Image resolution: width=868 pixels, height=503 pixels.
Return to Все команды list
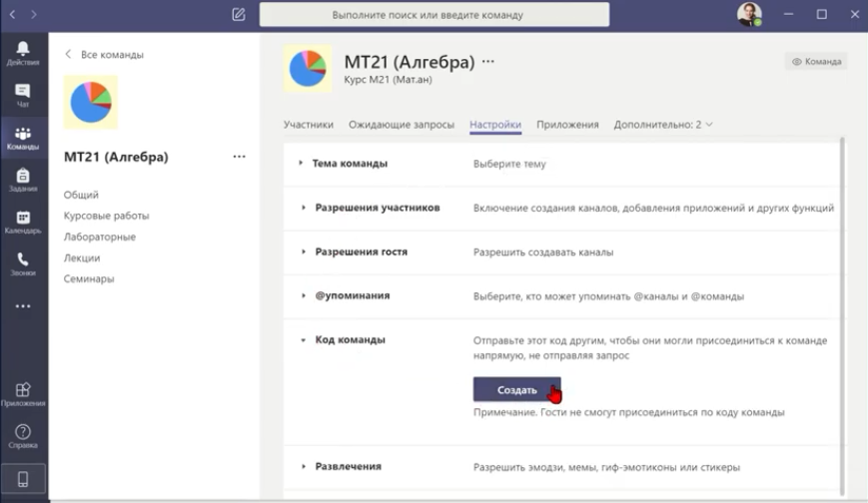click(x=104, y=54)
